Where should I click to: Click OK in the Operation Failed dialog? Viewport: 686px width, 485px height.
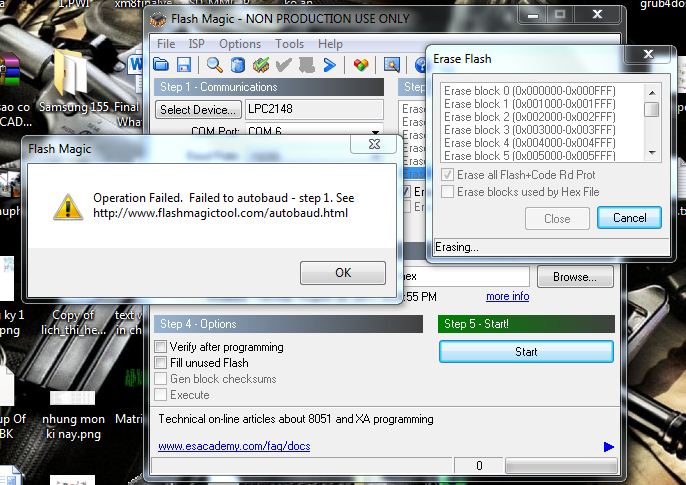[x=343, y=272]
